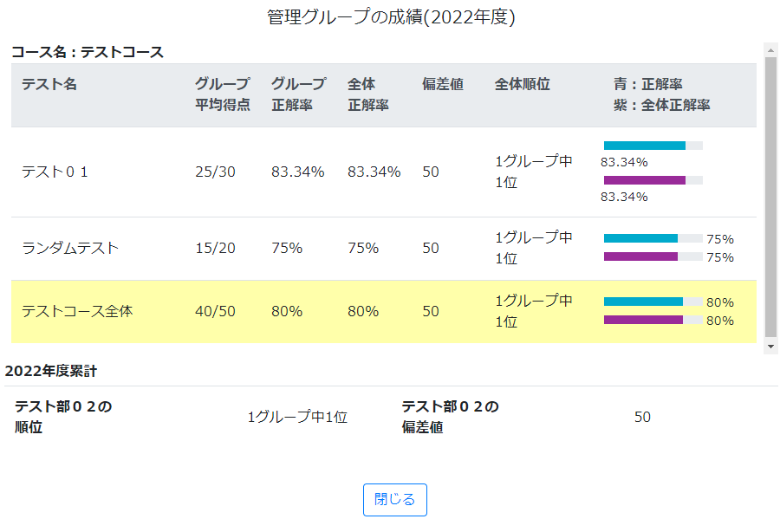The width and height of the screenshot is (780, 532).
Task: Select the ランダムテスト row name
Action: tap(70, 248)
